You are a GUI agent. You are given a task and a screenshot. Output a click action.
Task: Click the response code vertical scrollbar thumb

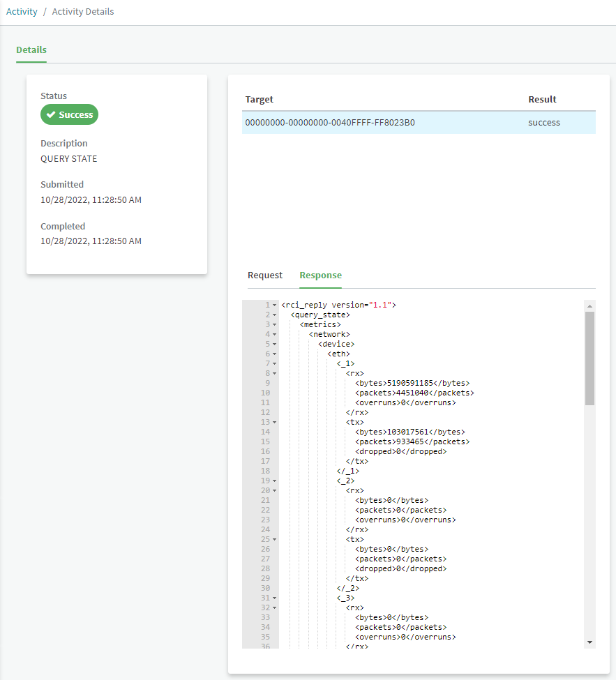pyautogui.click(x=590, y=358)
